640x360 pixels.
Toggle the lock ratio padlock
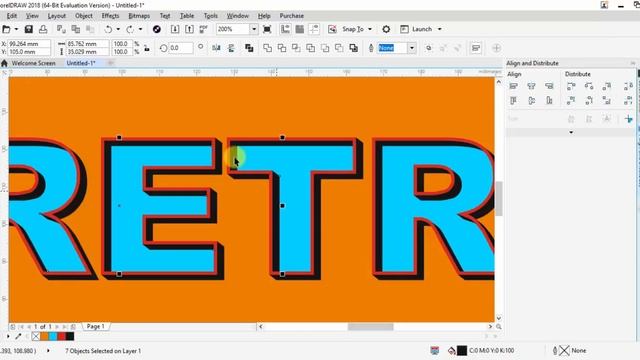147,48
